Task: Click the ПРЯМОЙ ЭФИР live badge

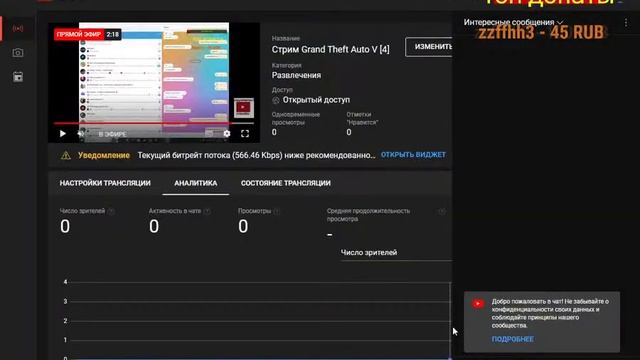Action: pos(78,34)
